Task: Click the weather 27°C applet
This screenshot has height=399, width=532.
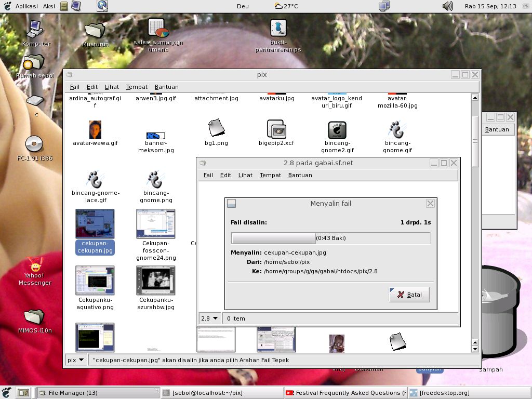Action: (x=286, y=6)
